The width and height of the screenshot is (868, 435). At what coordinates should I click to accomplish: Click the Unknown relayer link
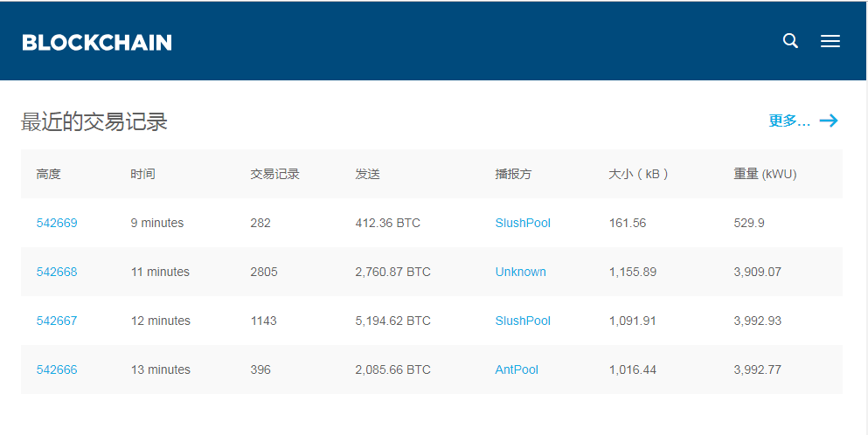(x=520, y=272)
